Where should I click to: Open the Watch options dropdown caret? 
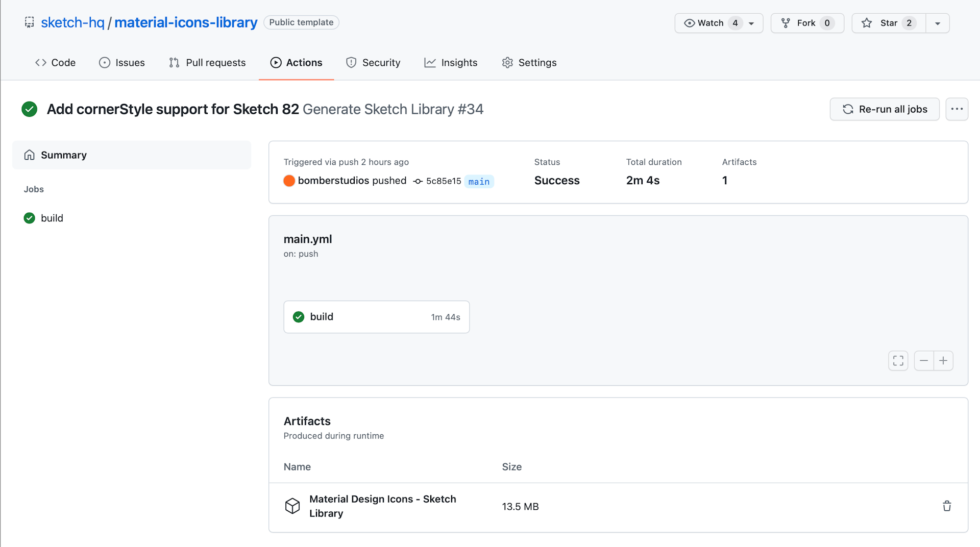pyautogui.click(x=751, y=23)
